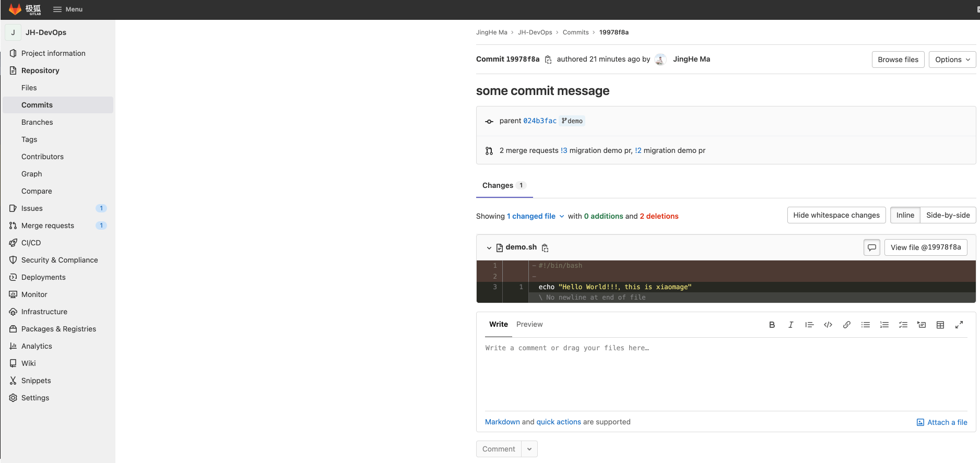Viewport: 980px width, 463px height.
Task: Open Branches in the sidebar
Action: (37, 122)
